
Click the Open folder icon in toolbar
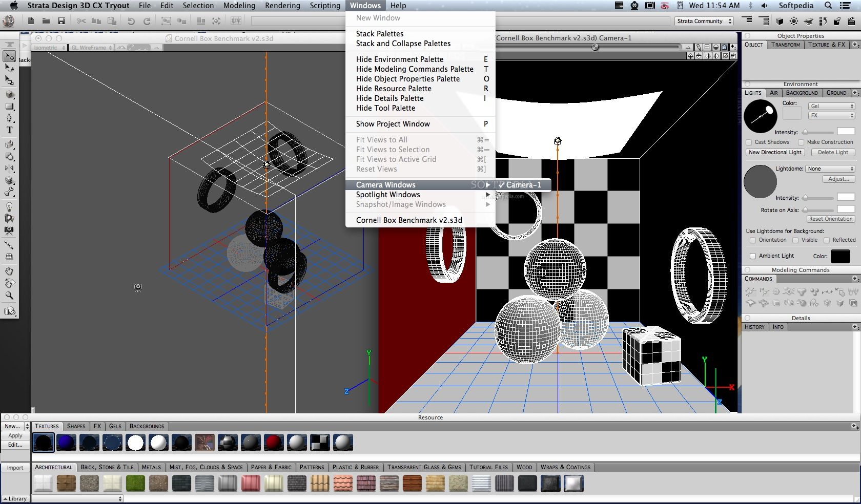coord(46,21)
